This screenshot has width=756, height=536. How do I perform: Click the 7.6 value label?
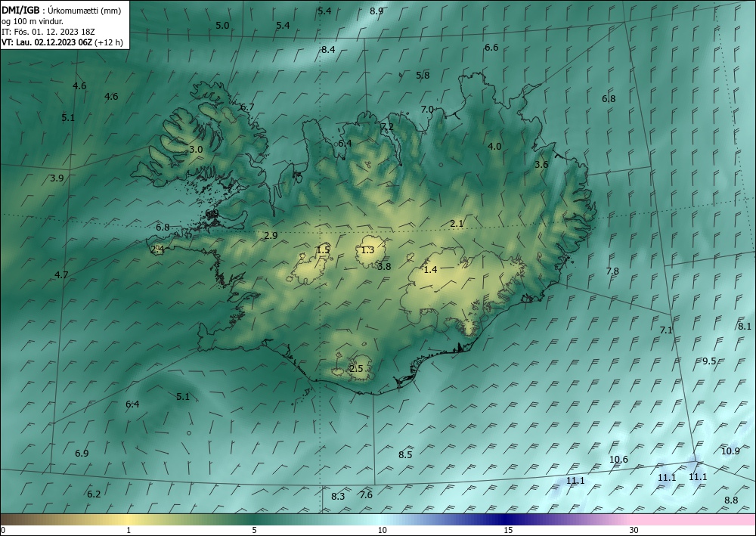pyautogui.click(x=366, y=495)
